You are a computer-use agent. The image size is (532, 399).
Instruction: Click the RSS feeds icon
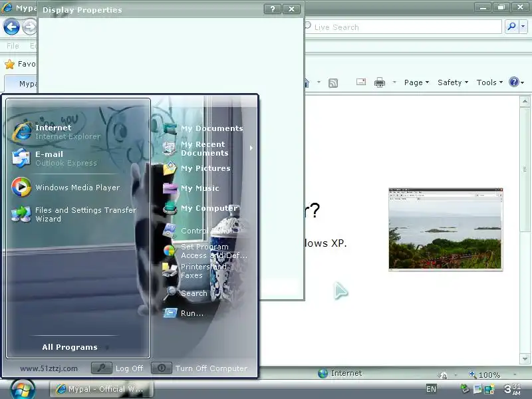pyautogui.click(x=333, y=82)
